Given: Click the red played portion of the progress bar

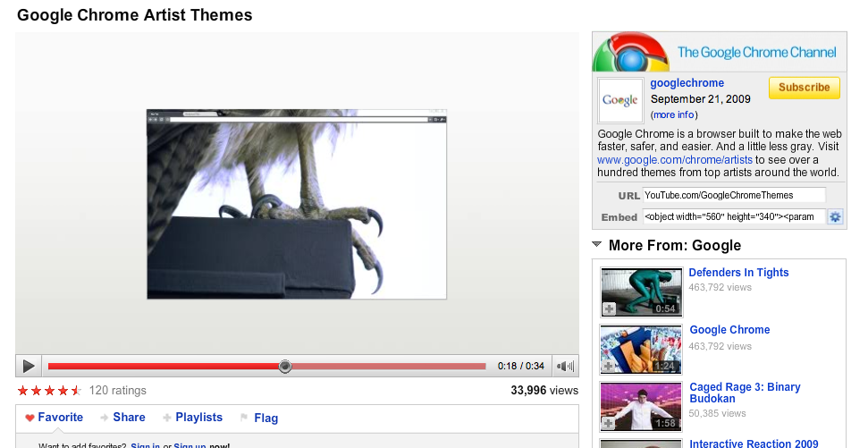Looking at the screenshot, I should (x=166, y=366).
